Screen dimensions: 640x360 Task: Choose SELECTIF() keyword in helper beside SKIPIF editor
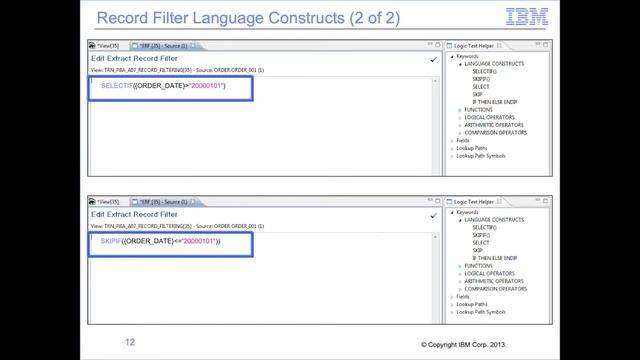click(484, 227)
